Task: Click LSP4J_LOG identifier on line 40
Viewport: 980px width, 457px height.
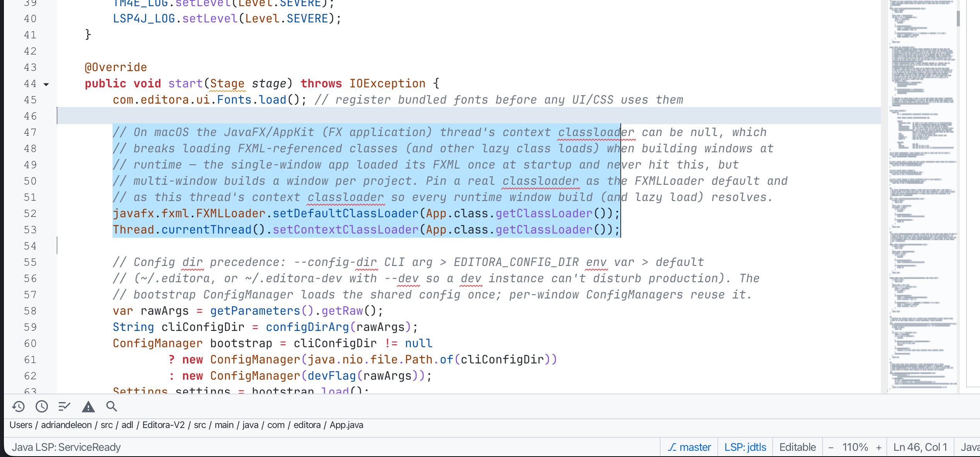Action: [x=144, y=19]
